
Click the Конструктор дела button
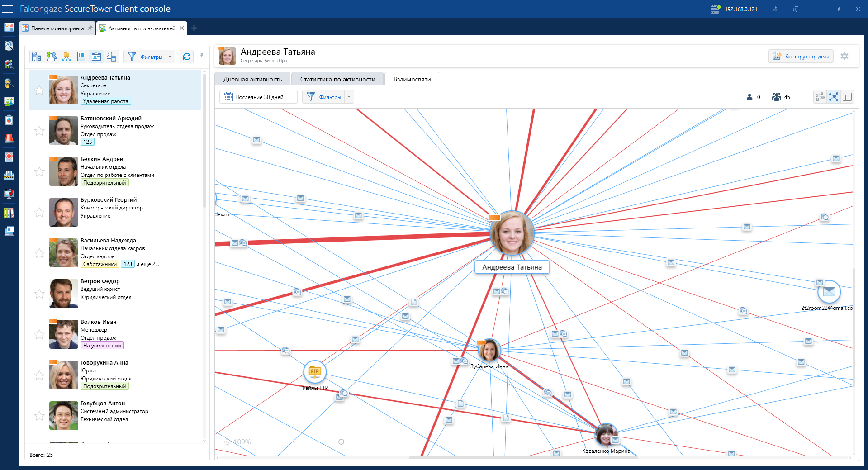[801, 56]
